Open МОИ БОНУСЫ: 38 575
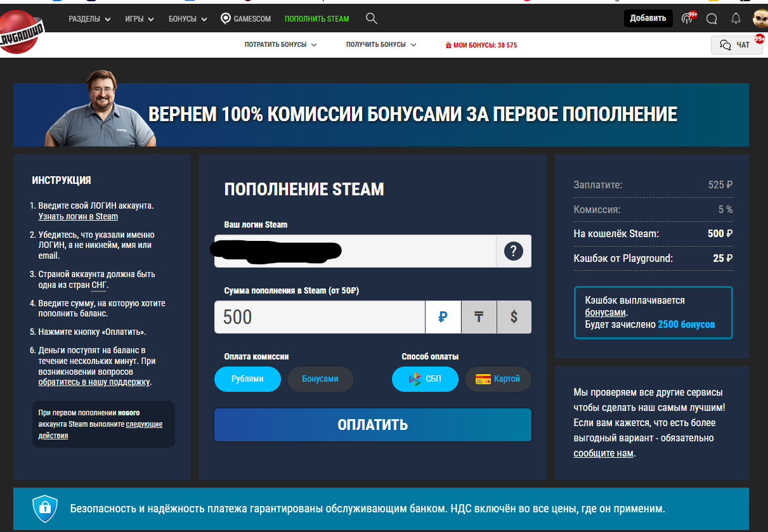The width and height of the screenshot is (768, 532). (481, 45)
